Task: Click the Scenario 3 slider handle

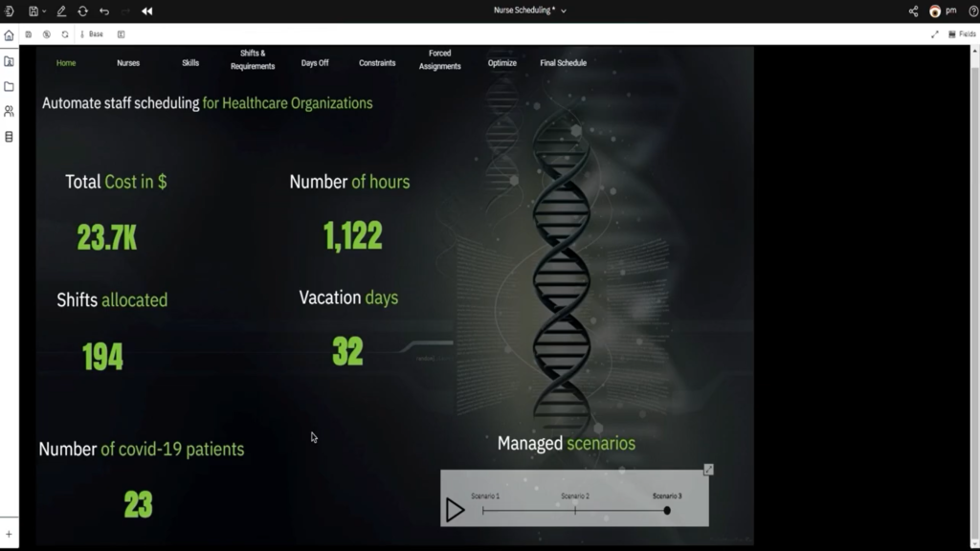Action: 667,511
